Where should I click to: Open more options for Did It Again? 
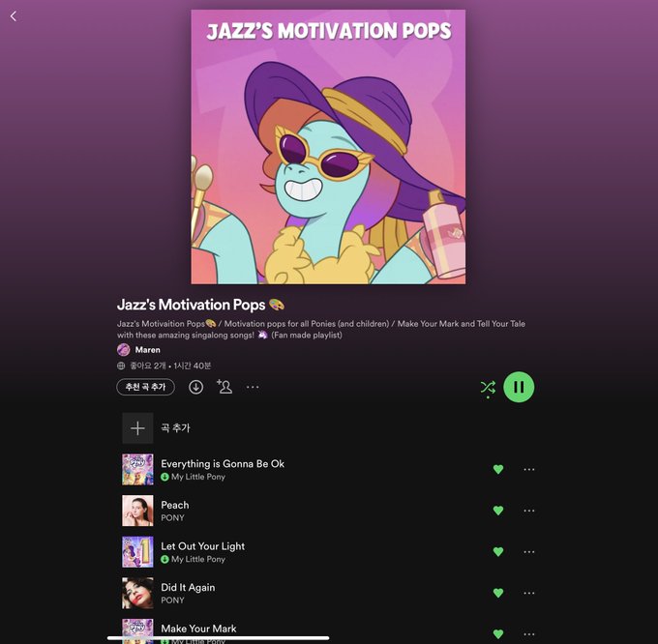point(529,593)
